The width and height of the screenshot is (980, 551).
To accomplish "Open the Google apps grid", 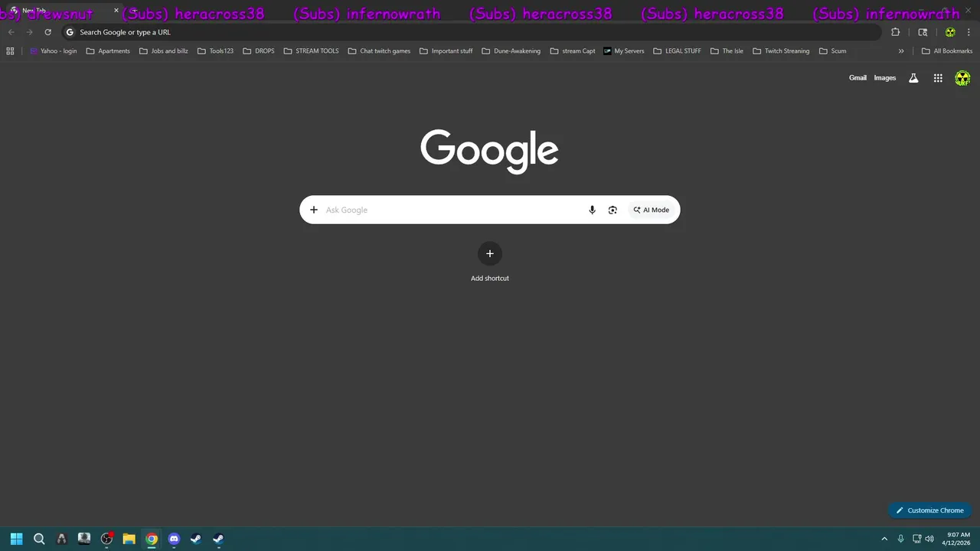I will 938,78.
